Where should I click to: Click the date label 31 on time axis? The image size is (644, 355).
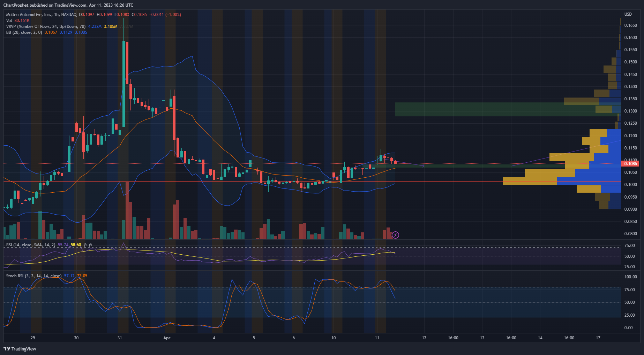(120, 338)
